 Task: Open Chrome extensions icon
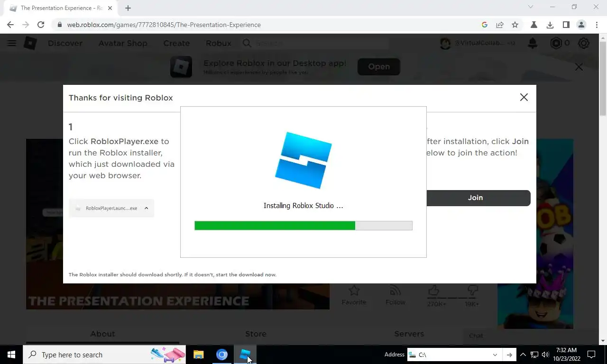click(534, 25)
